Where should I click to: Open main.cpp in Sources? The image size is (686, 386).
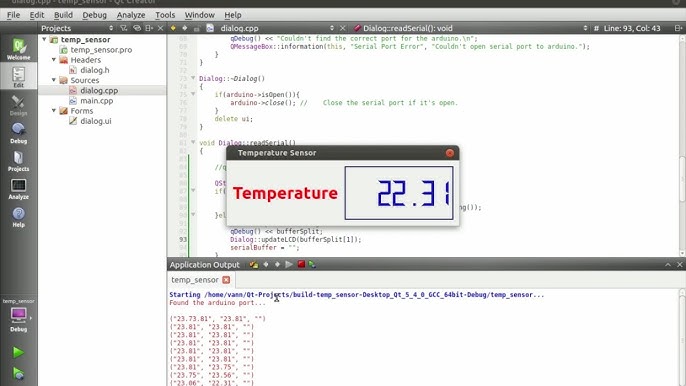(96, 101)
